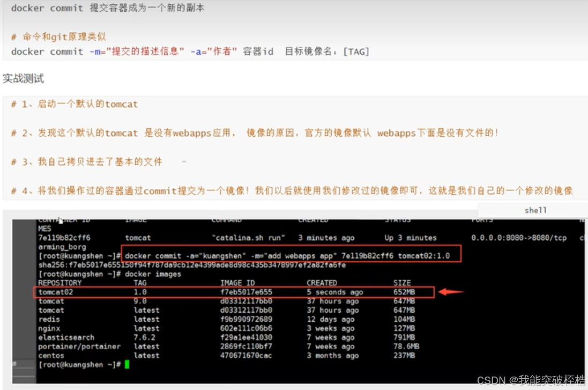This screenshot has height=390, width=588.
Task: Click image ID f7eb5017e655 in table
Action: [246, 292]
